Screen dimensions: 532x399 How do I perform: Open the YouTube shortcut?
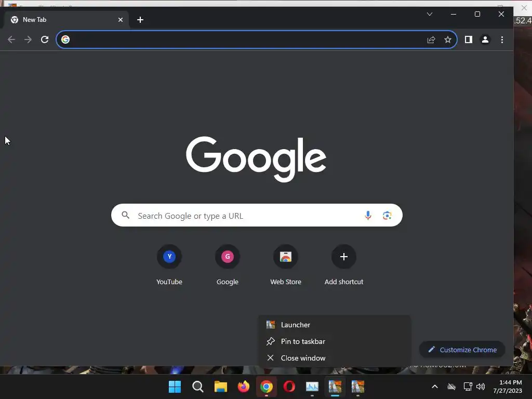point(169,265)
